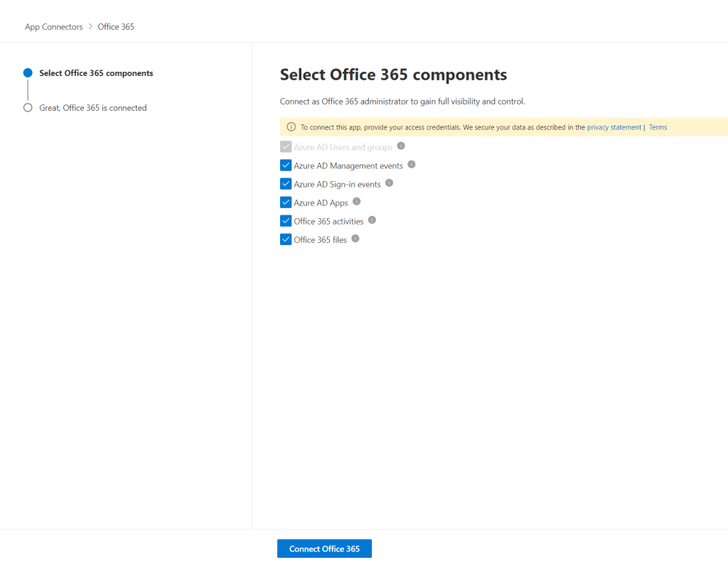The width and height of the screenshot is (728, 562).
Task: Toggle Azure AD Sign-in events checkbox
Action: click(x=286, y=184)
